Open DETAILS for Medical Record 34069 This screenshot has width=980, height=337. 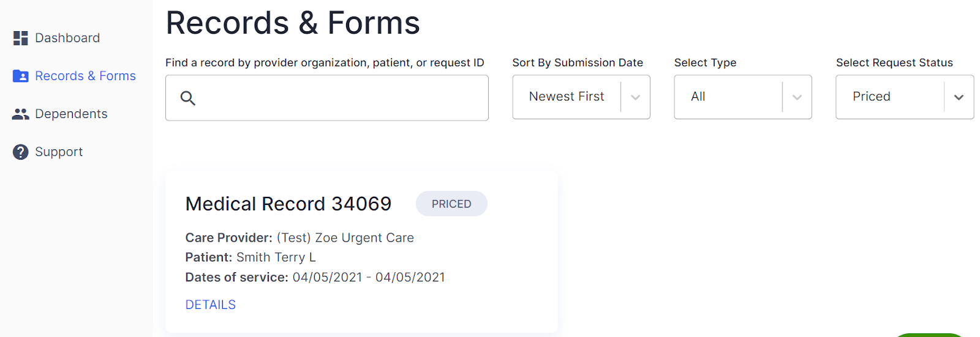(211, 305)
